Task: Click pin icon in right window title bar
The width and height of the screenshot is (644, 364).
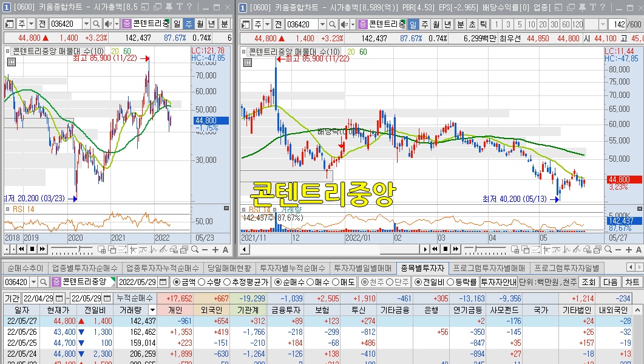Action: (583, 7)
